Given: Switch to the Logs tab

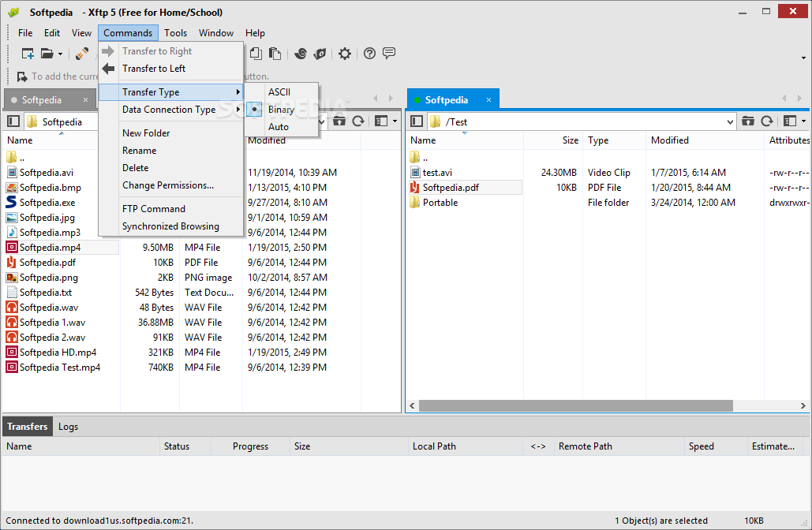Looking at the screenshot, I should pos(68,427).
